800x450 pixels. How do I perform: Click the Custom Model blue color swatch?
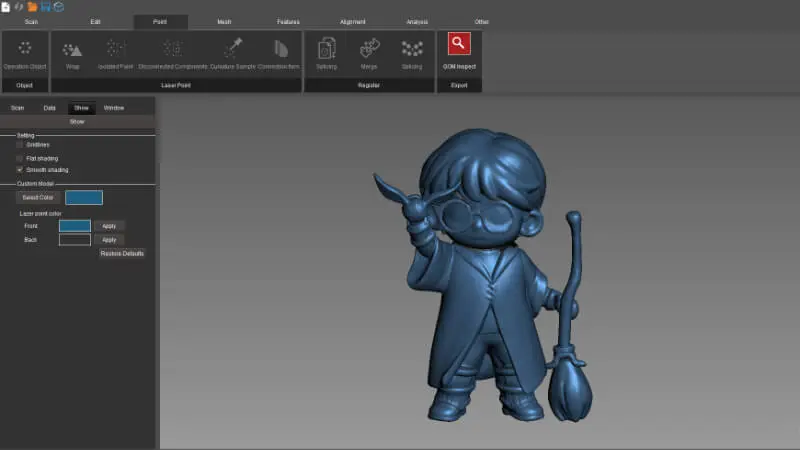click(x=84, y=197)
